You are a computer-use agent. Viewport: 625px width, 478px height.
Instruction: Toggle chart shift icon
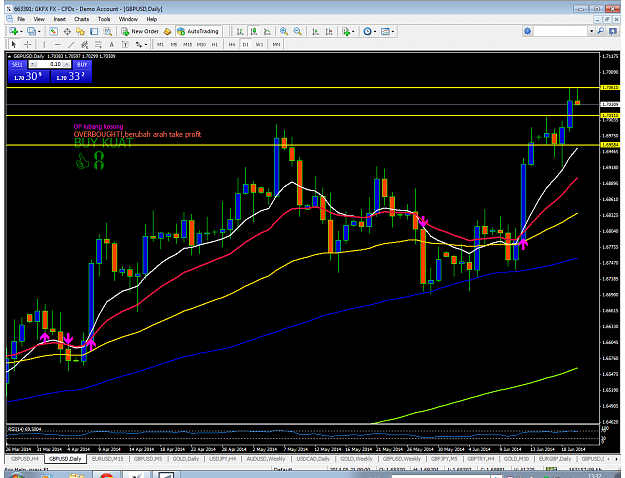pyautogui.click(x=329, y=31)
